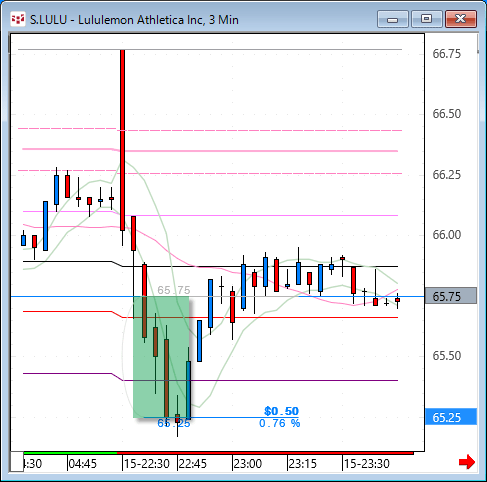The image size is (487, 482).
Task: Select the 66.00 price axis label
Action: click(x=446, y=235)
